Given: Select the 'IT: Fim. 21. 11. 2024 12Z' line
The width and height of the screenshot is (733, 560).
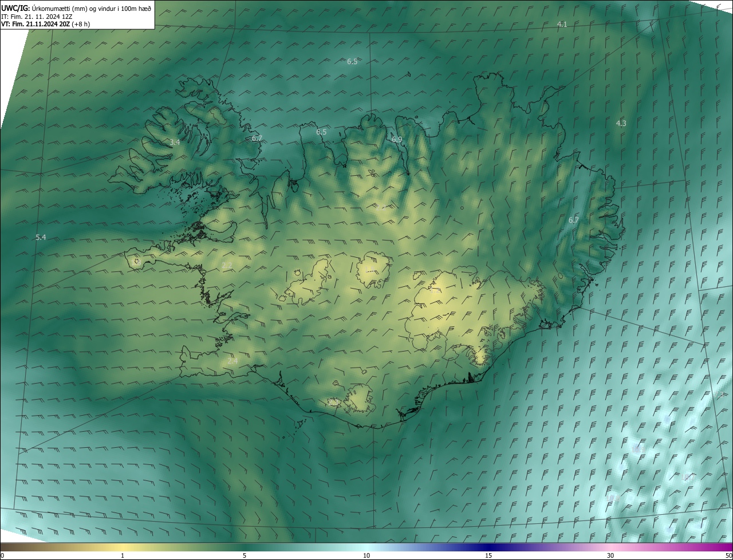Looking at the screenshot, I should pyautogui.click(x=36, y=17).
